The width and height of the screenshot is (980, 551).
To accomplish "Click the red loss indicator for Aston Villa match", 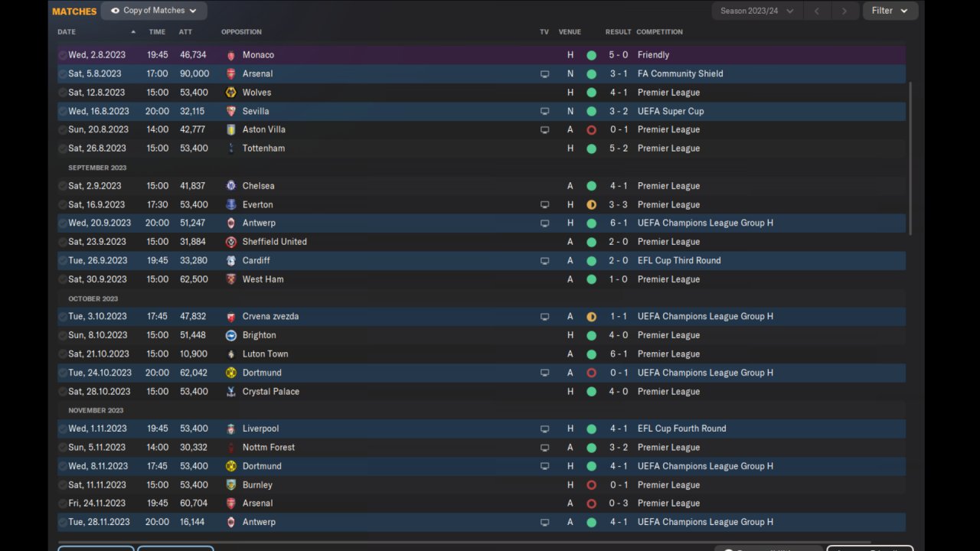I will [591, 130].
